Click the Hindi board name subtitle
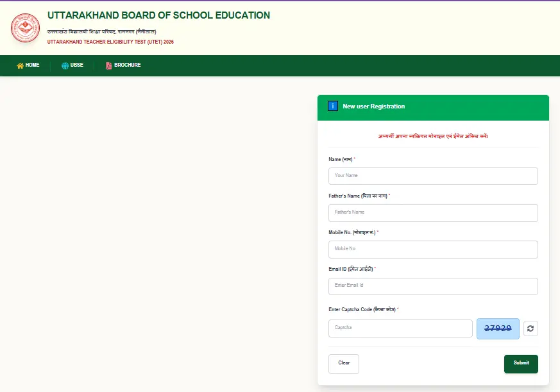Image resolution: width=560 pixels, height=392 pixels. tap(102, 31)
